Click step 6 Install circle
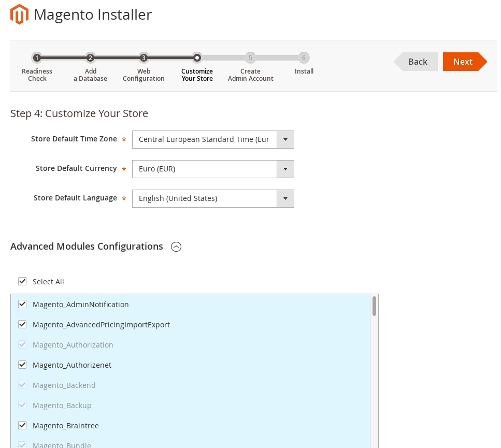This screenshot has height=448, width=501. coord(304,58)
